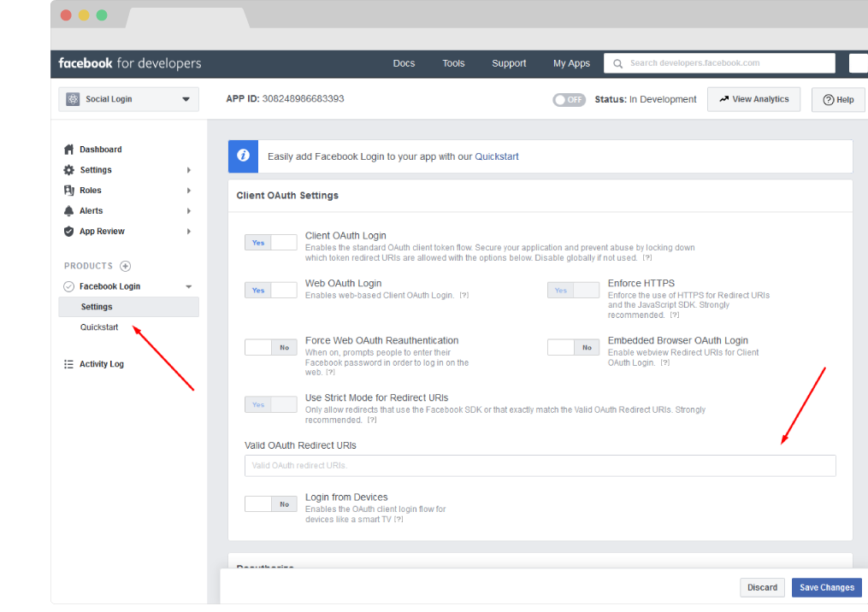
Task: Expand the Settings submenu arrow in sidebar
Action: [x=188, y=170]
